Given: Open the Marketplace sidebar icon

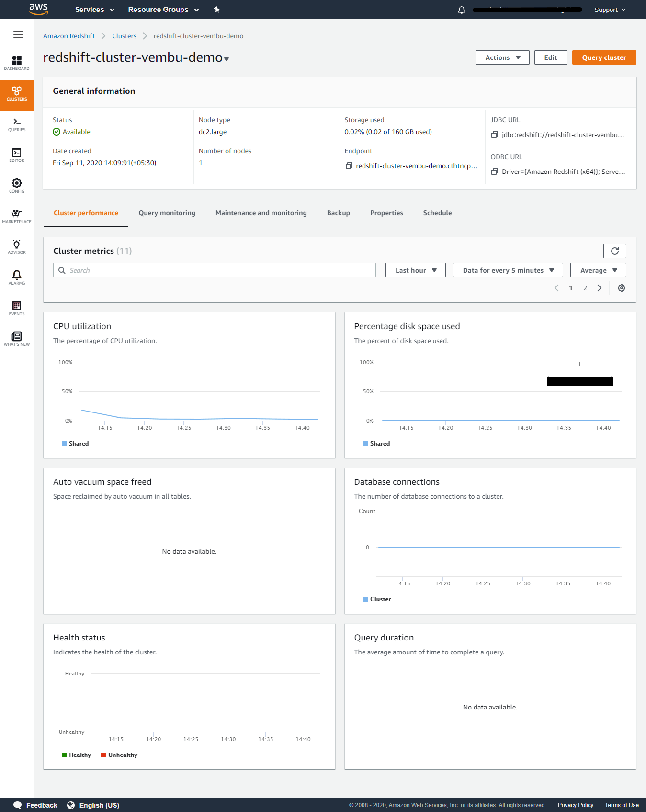Looking at the screenshot, I should (x=17, y=217).
